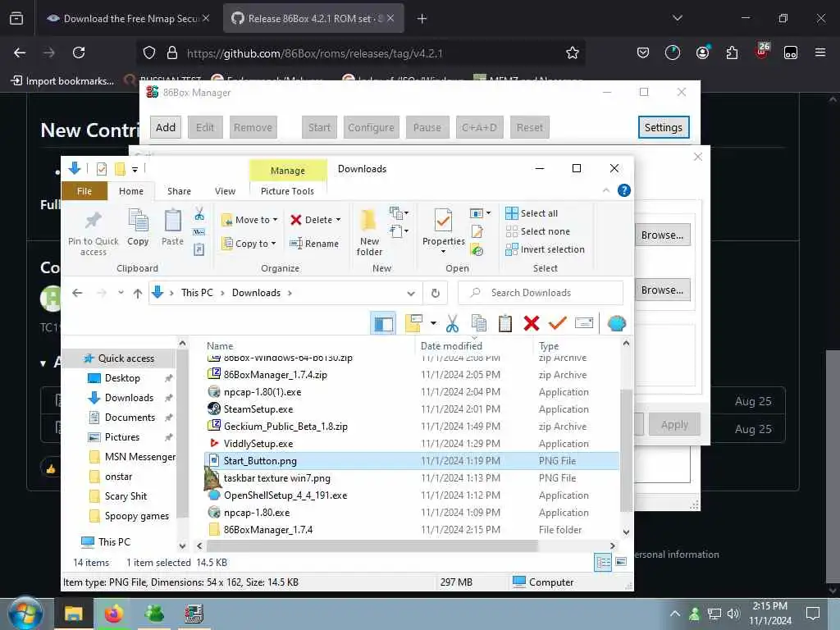Expand address bar history dropdown
The image size is (840, 630).
point(411,293)
